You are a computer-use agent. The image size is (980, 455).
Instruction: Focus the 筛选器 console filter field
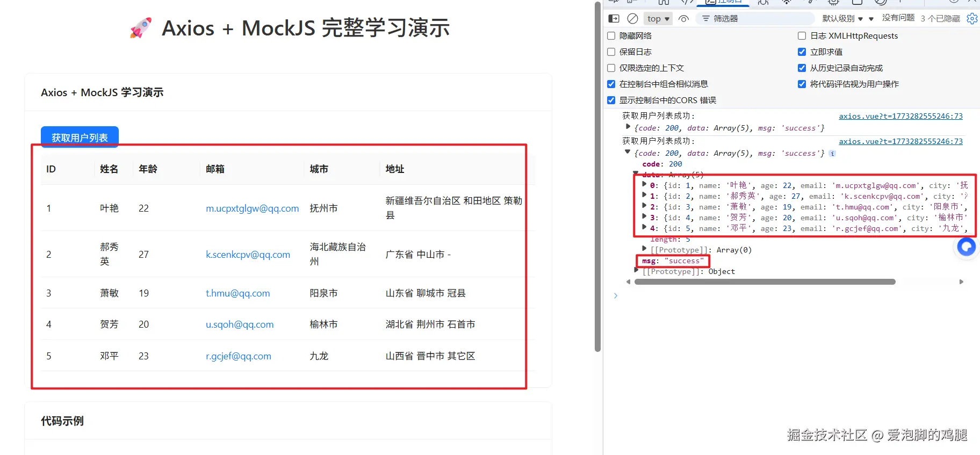tap(754, 19)
